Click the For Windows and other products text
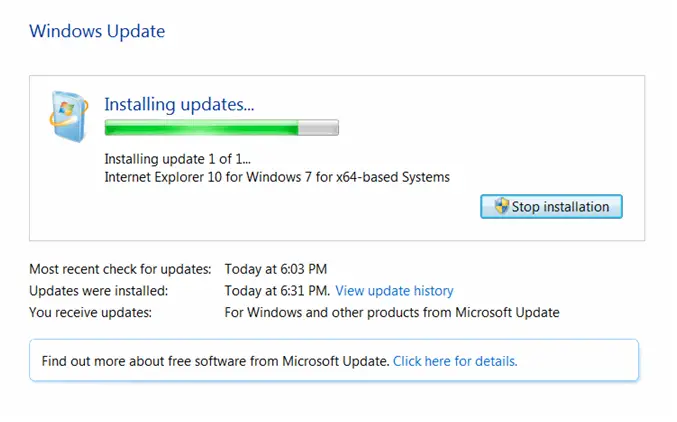Image resolution: width=677 pixels, height=422 pixels. tap(392, 312)
